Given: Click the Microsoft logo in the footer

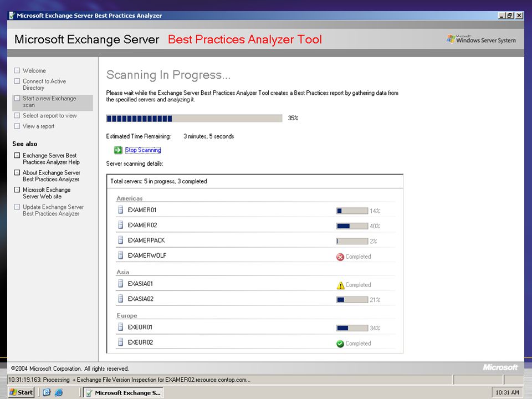Looking at the screenshot, I should 500,367.
